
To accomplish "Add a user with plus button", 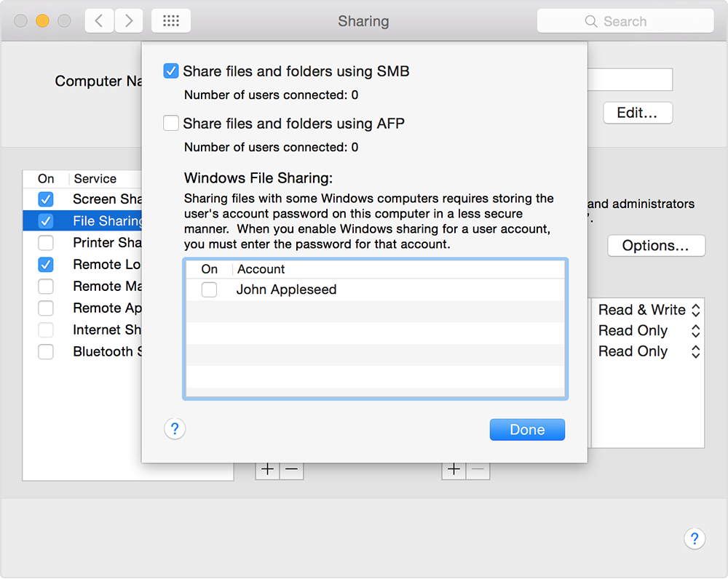I will click(454, 469).
